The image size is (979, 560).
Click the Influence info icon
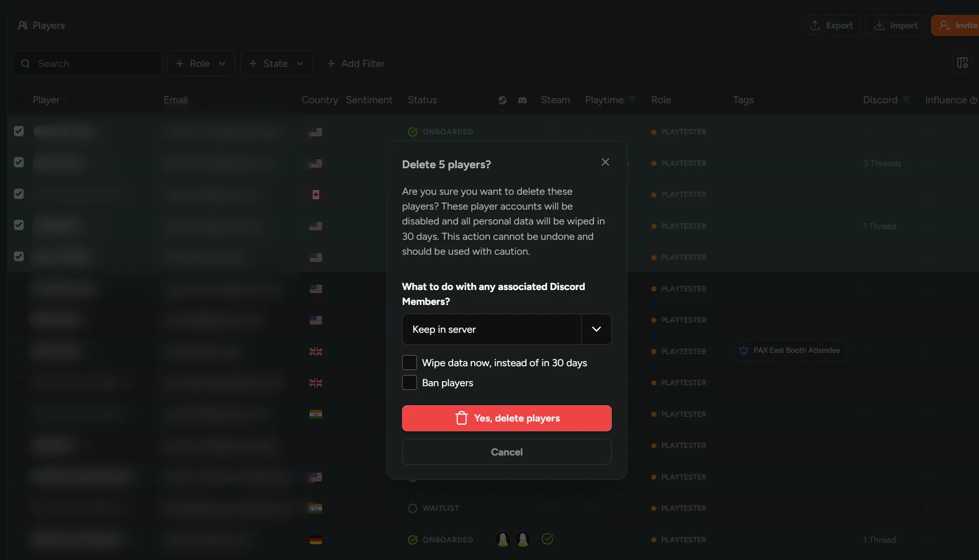coord(973,100)
